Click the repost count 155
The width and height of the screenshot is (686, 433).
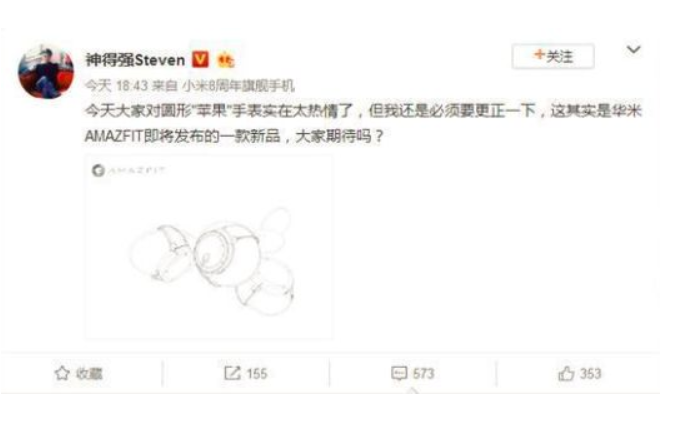[x=256, y=374]
